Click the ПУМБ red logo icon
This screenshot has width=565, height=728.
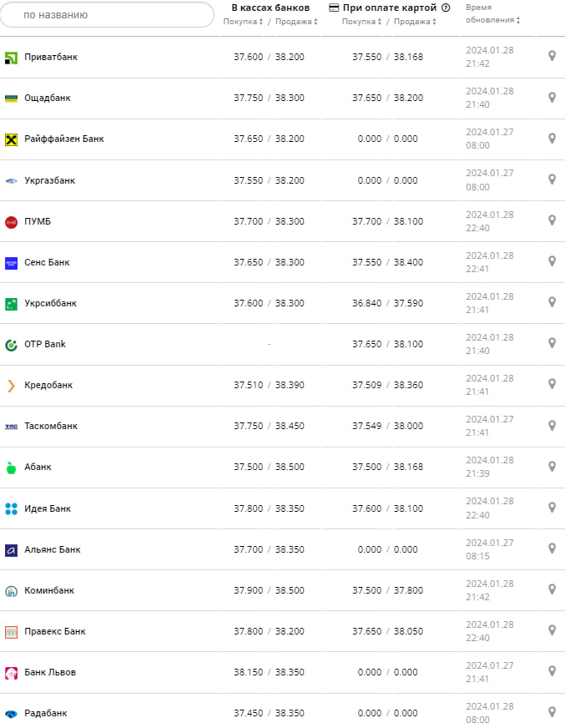click(x=11, y=221)
